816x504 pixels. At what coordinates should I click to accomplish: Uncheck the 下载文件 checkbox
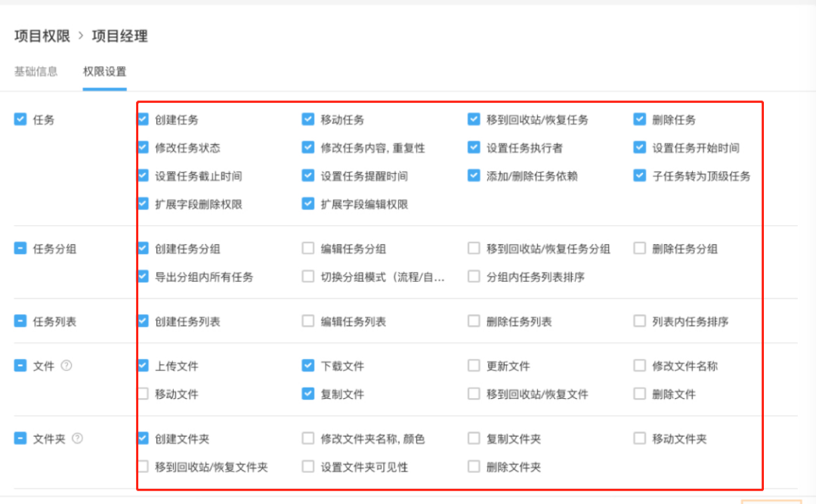[x=308, y=366]
